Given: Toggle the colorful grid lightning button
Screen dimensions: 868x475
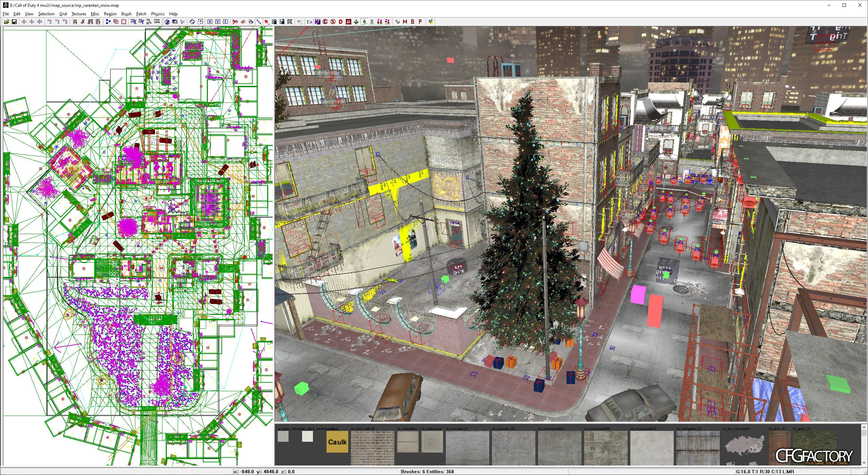Looking at the screenshot, I should coord(317,22).
